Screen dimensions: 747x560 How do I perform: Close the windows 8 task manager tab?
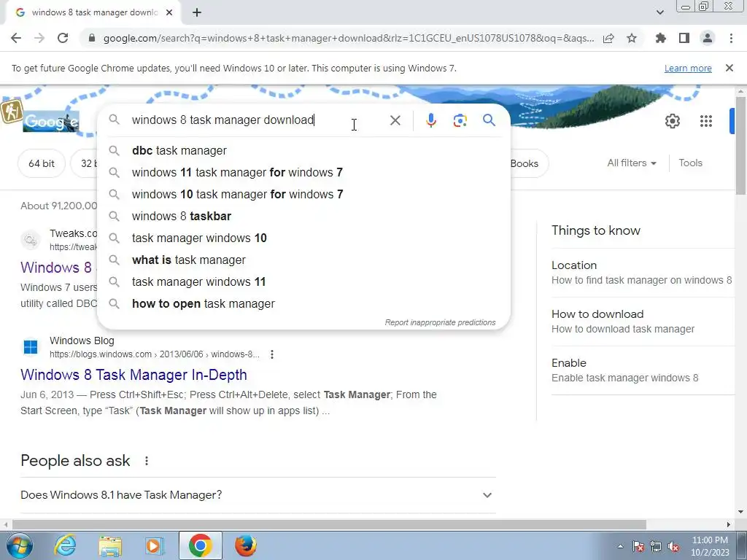(x=169, y=12)
